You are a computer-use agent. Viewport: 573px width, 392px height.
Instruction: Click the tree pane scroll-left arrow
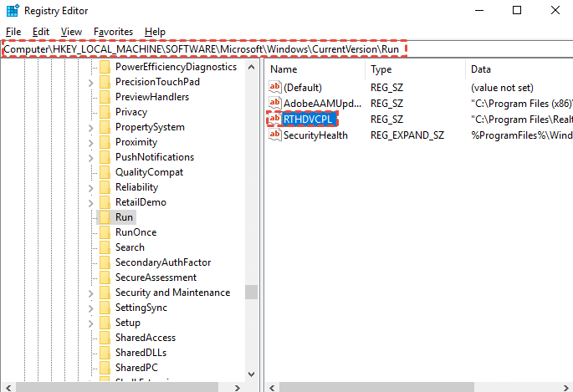coord(8,388)
